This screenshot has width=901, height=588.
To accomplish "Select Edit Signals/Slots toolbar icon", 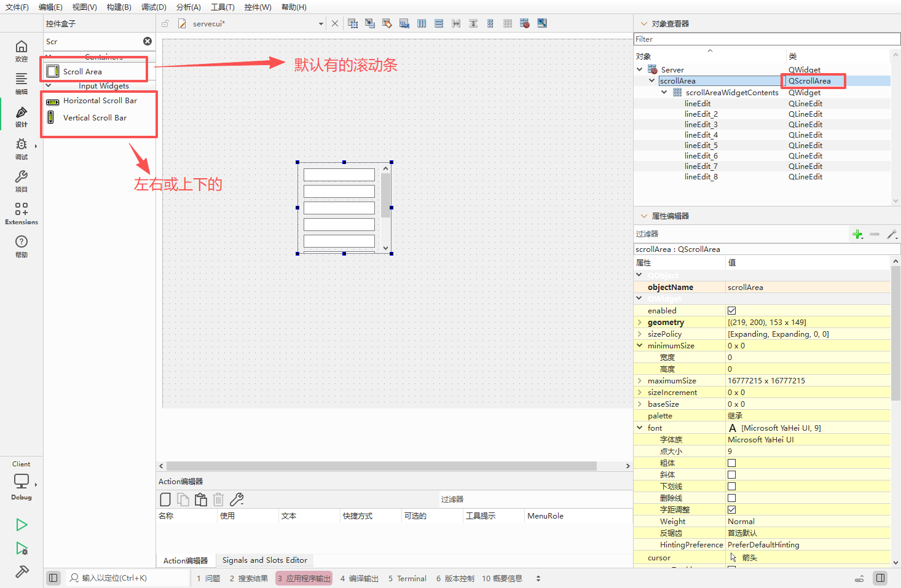I will (370, 23).
